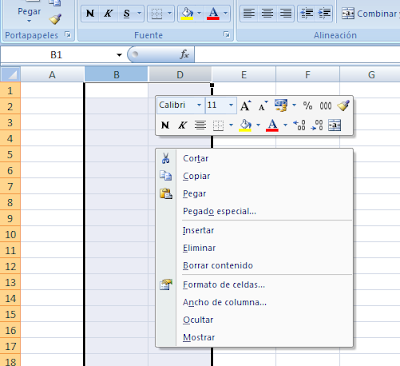Increase indent in ribbon Alineación
The width and height of the screenshot is (400, 366).
324,14
